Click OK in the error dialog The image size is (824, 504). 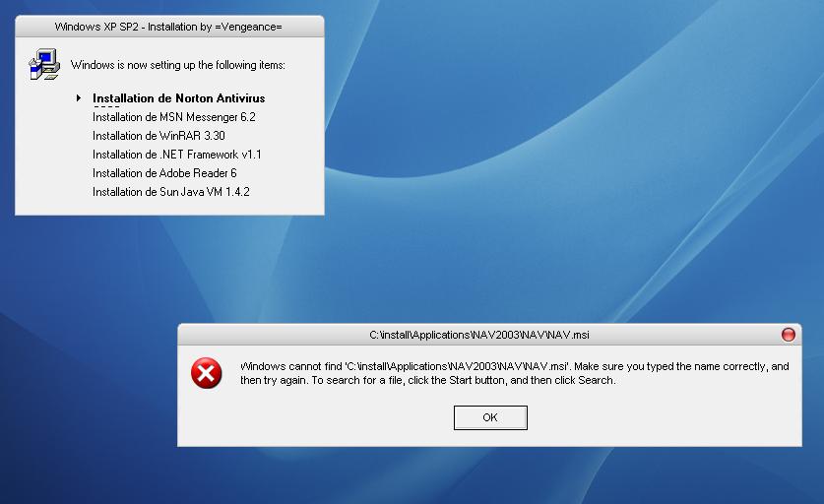coord(490,417)
